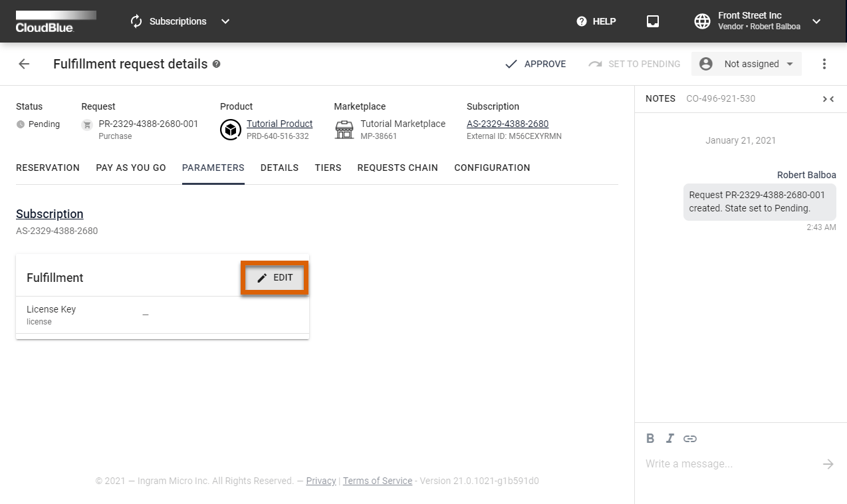Click the EDIT button in the Fulfillment card

click(x=274, y=277)
